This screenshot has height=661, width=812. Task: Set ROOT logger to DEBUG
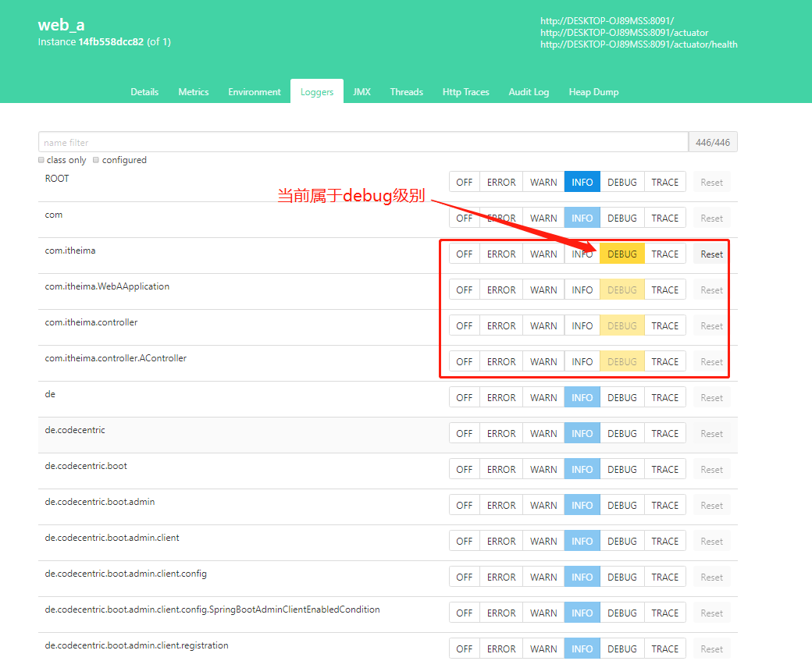point(622,182)
